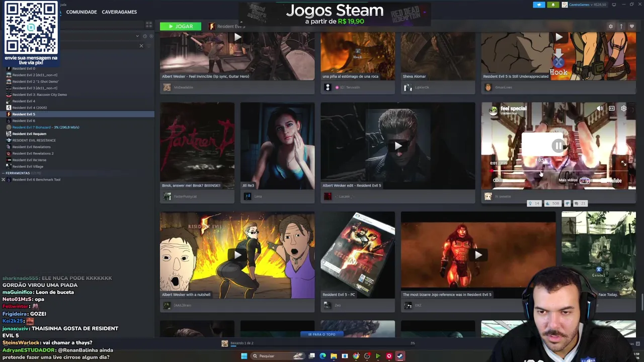Select Resident Evil 2 [dx11_non-rt]
644x362 pixels.
[x=35, y=75]
